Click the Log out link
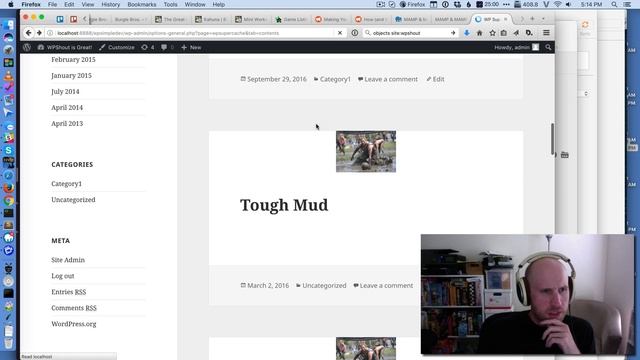This screenshot has height=360, width=640. coord(63,276)
